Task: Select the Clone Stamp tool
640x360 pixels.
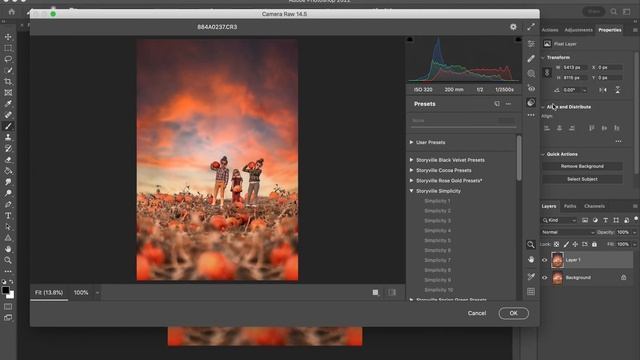Action: pyautogui.click(x=8, y=137)
